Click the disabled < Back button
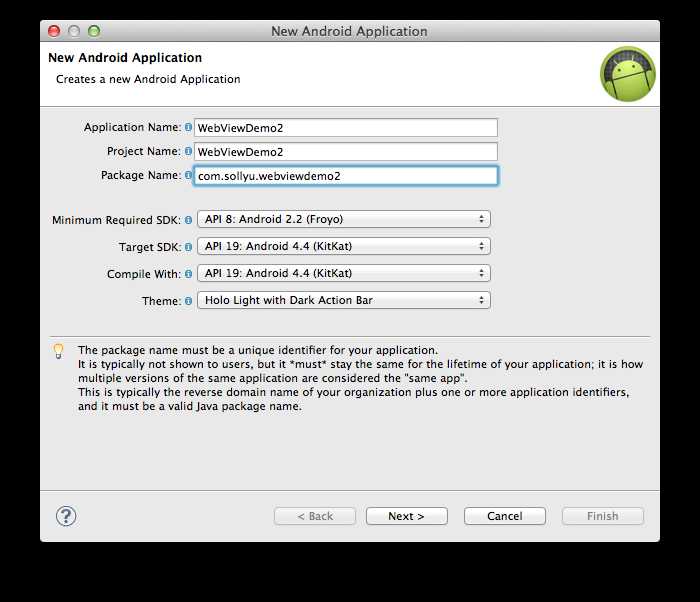700x602 pixels. click(315, 516)
